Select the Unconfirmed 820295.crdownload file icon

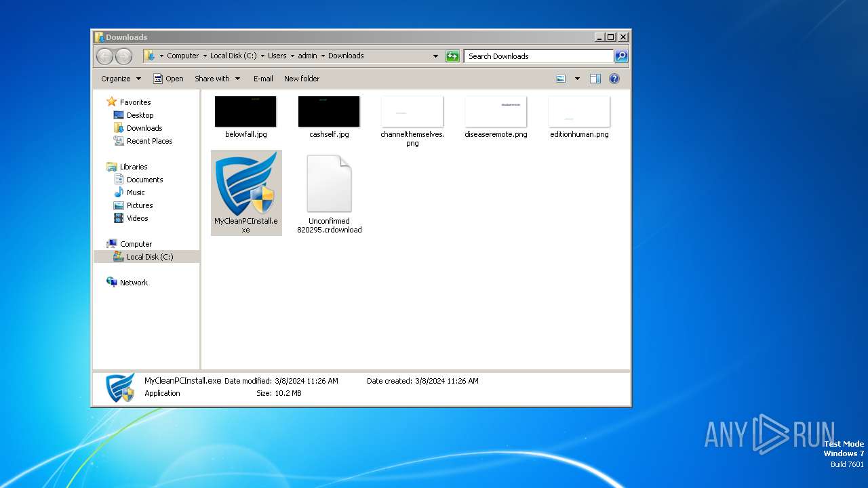click(x=330, y=184)
